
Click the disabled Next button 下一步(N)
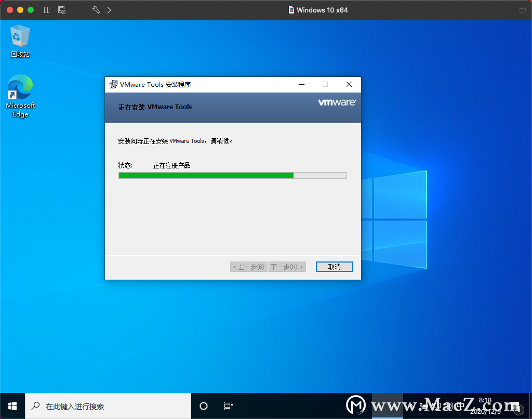pos(287,267)
